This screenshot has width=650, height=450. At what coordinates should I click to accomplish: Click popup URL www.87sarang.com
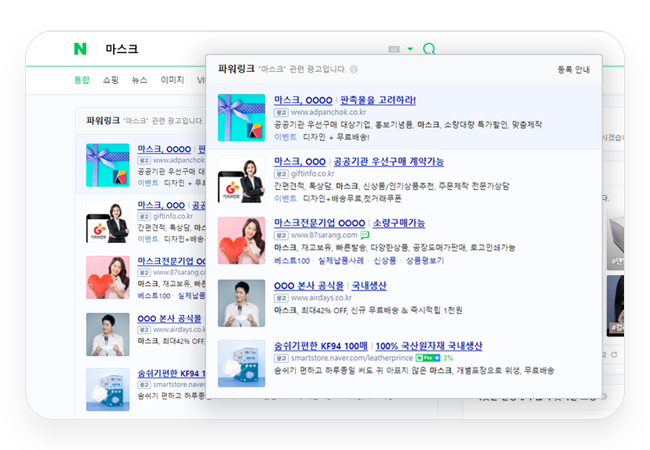[324, 235]
